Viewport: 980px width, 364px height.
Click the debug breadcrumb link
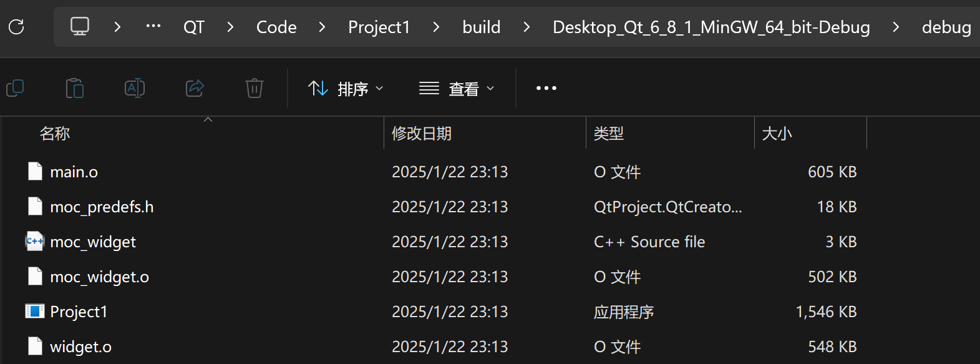947,26
